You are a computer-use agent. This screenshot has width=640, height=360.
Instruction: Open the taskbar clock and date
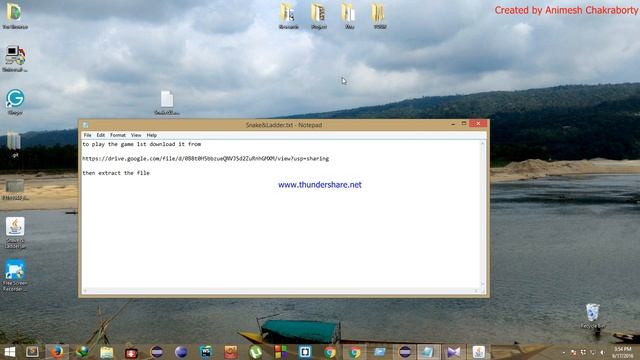click(622, 353)
